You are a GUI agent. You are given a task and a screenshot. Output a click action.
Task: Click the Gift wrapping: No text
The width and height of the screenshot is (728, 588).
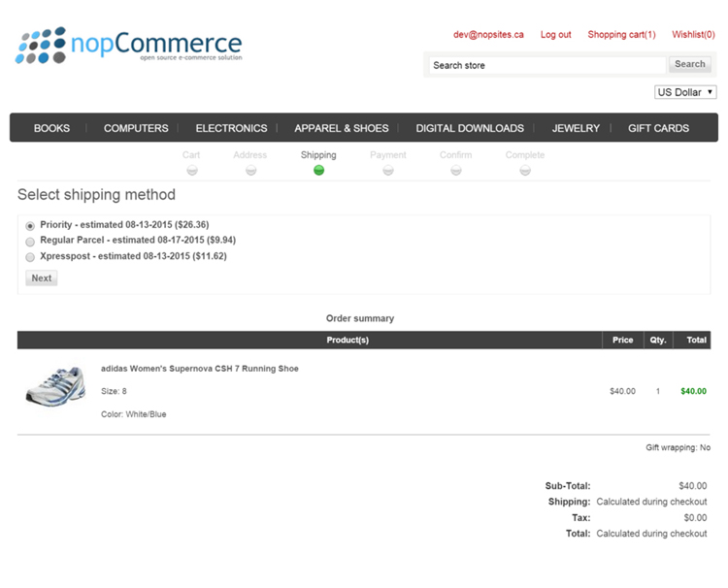pyautogui.click(x=678, y=447)
